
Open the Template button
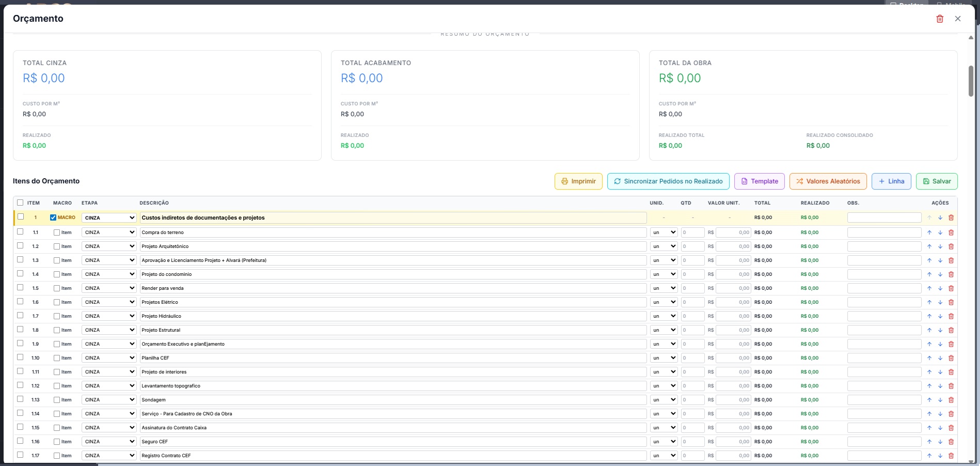[x=759, y=181]
